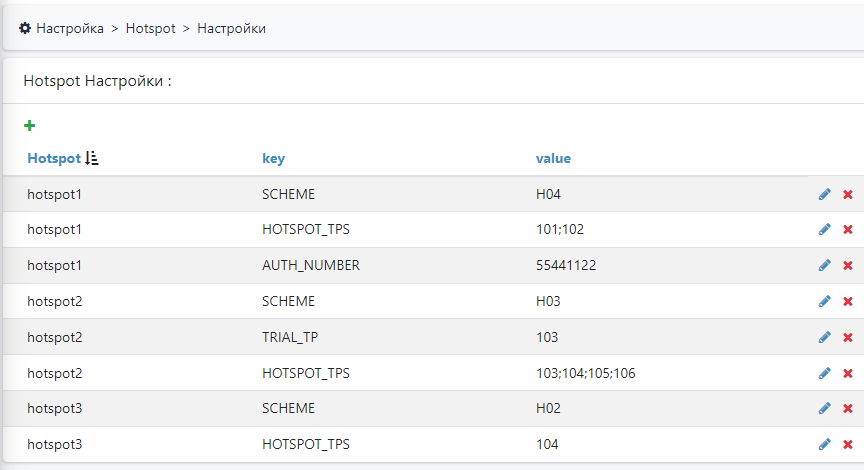864x470 pixels.
Task: Delete the hotspot1 SCHEME row
Action: pyautogui.click(x=848, y=194)
